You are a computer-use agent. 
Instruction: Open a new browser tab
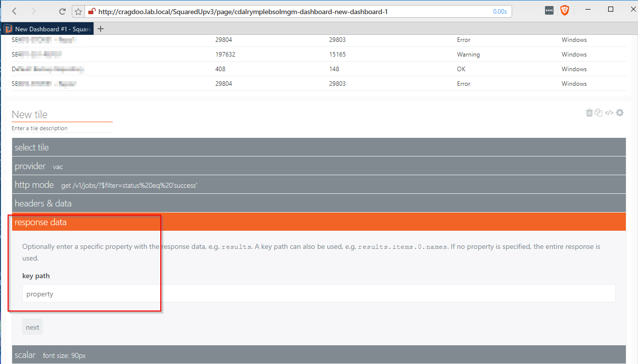(101, 29)
